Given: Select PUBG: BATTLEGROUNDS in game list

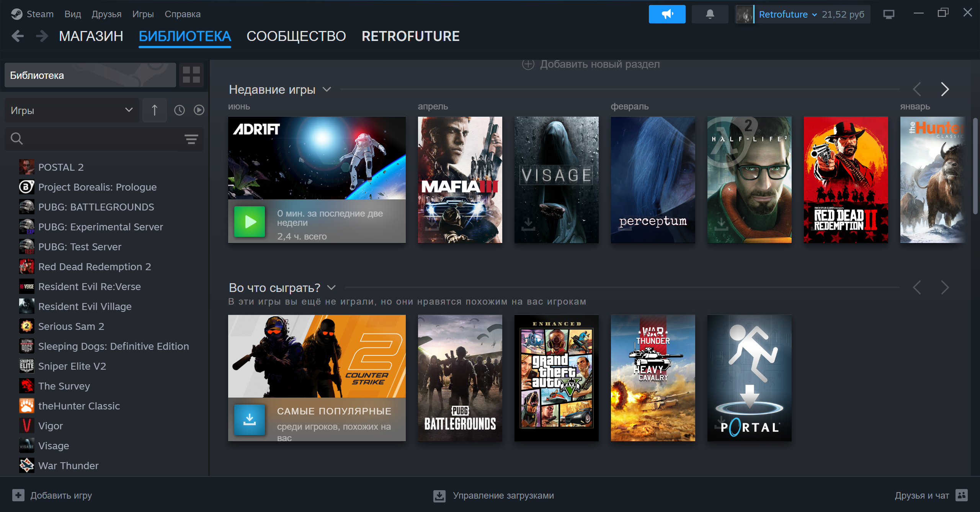Looking at the screenshot, I should pyautogui.click(x=96, y=207).
